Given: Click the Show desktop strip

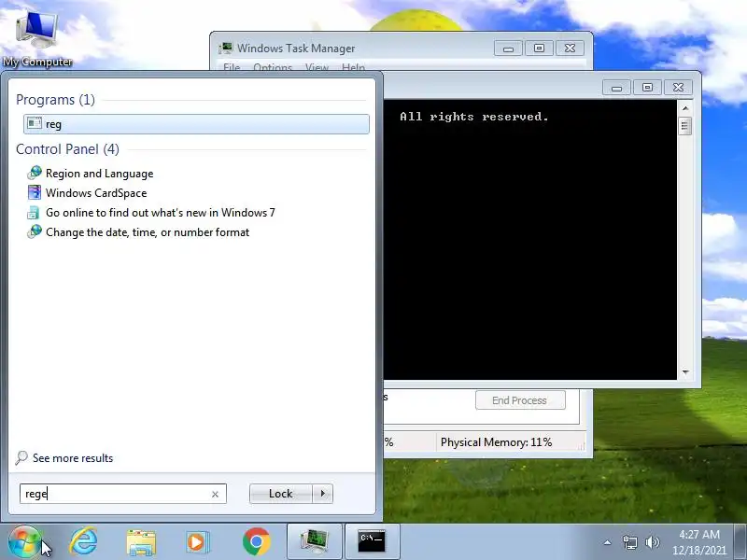Looking at the screenshot, I should click(741, 541).
